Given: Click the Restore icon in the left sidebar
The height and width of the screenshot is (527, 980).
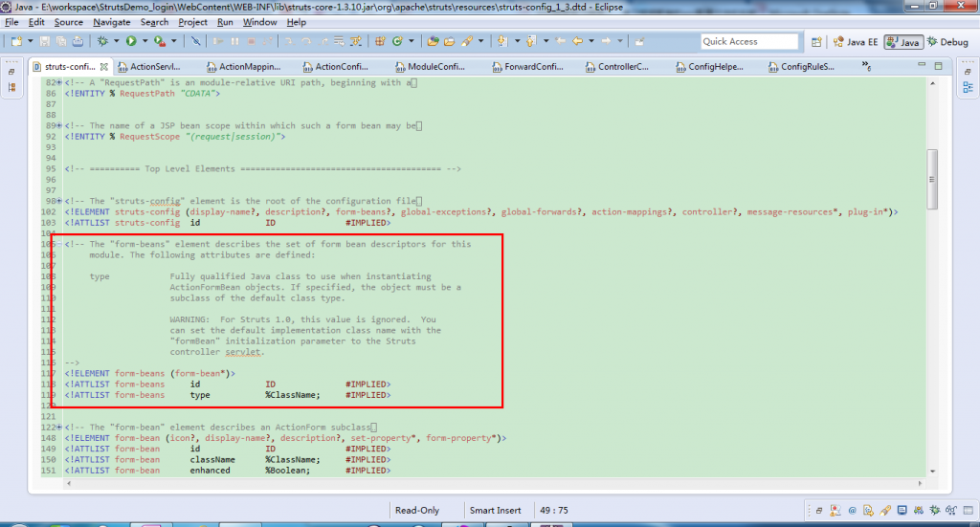Looking at the screenshot, I should click(11, 71).
